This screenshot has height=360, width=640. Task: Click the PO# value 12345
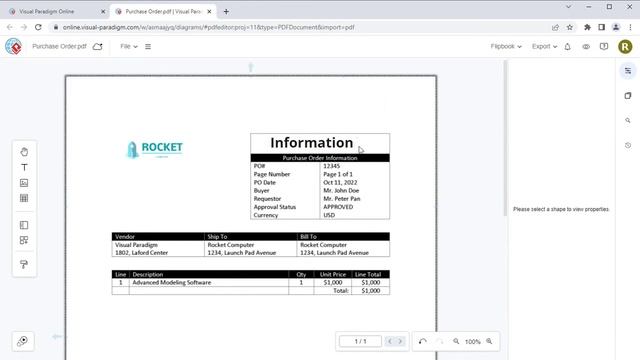pyautogui.click(x=331, y=166)
